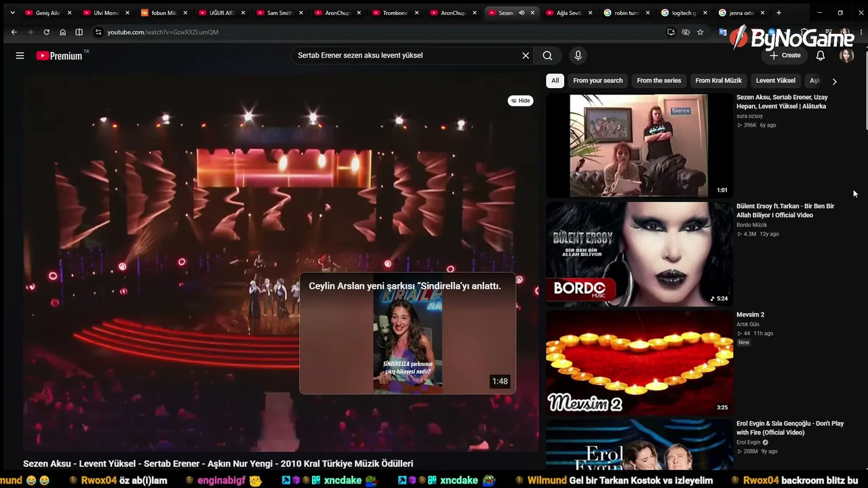Switch to the UĞUR ARS tab
The height and width of the screenshot is (488, 868).
[x=221, y=13]
